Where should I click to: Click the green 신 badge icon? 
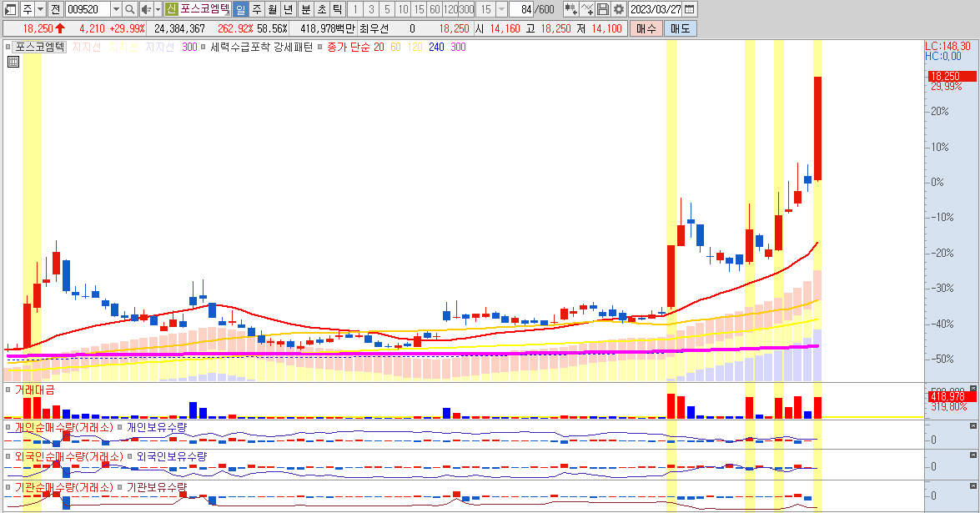pos(171,9)
